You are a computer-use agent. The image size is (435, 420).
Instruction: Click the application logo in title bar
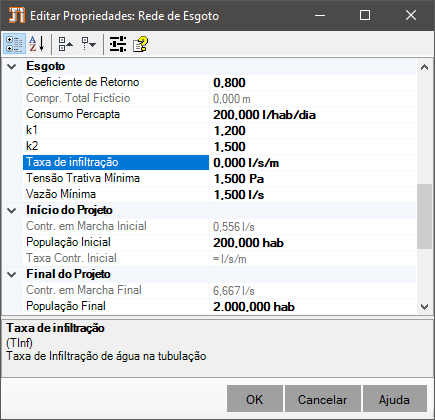(x=16, y=15)
